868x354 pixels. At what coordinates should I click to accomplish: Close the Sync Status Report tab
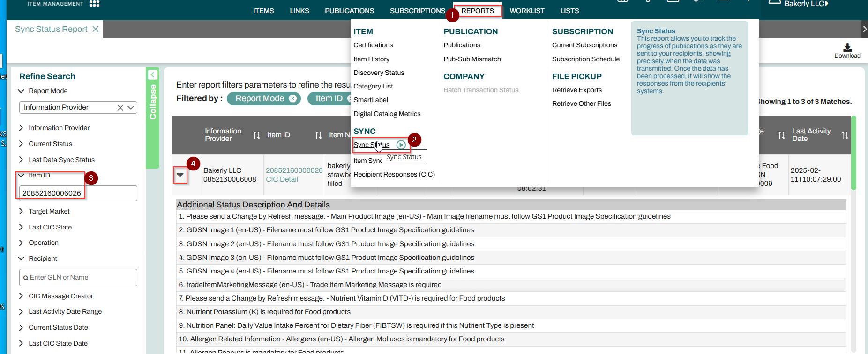click(96, 29)
